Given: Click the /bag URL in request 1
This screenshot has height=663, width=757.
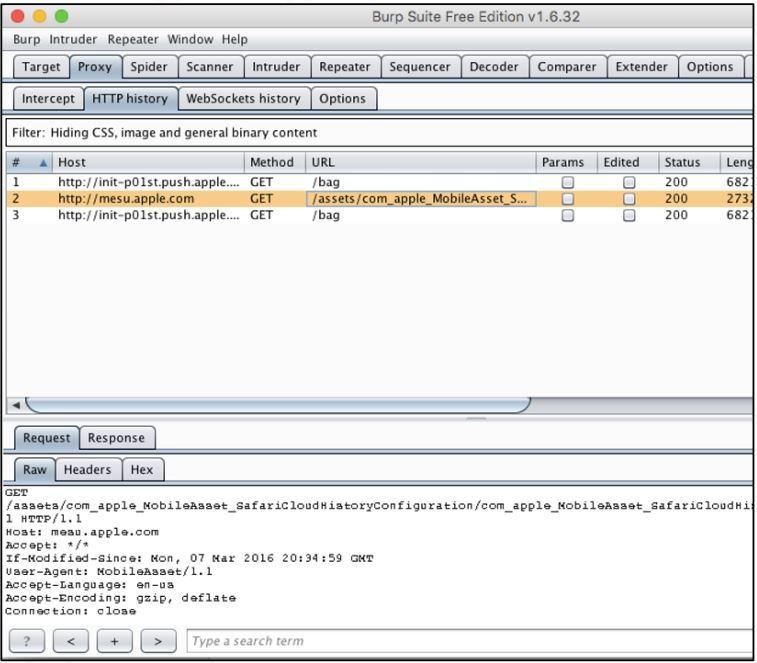Looking at the screenshot, I should click(x=326, y=183).
